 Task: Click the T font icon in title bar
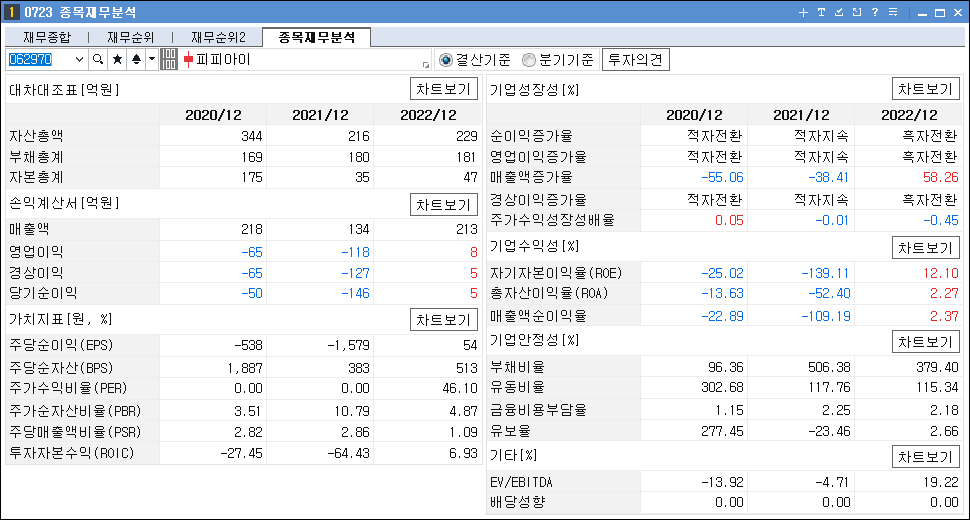click(x=821, y=12)
